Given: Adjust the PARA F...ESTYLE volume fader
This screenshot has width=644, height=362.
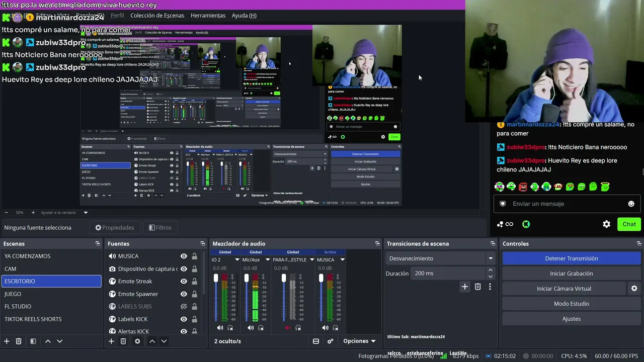Looking at the screenshot, I should [284, 278].
